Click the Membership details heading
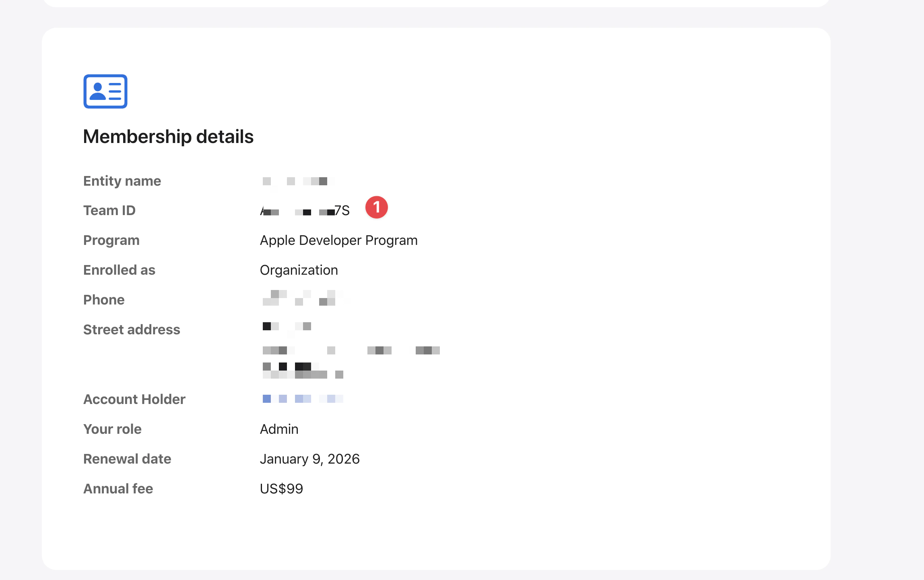The image size is (924, 580). [168, 137]
